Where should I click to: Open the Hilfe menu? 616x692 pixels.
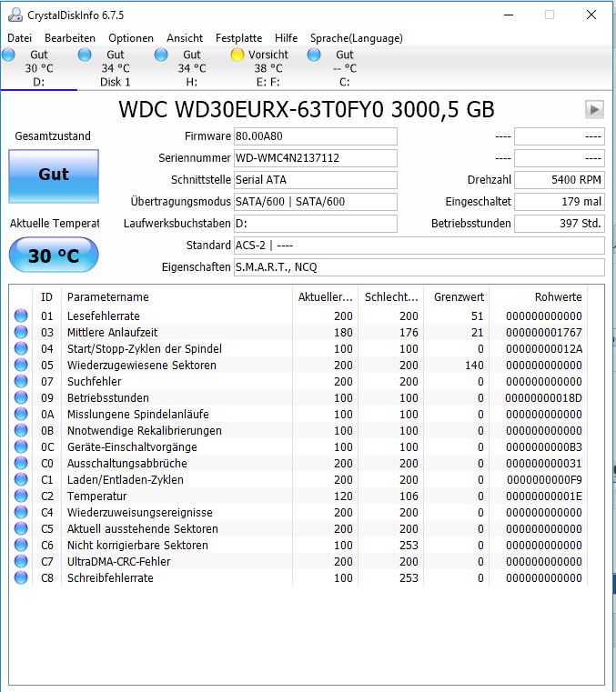click(x=286, y=38)
